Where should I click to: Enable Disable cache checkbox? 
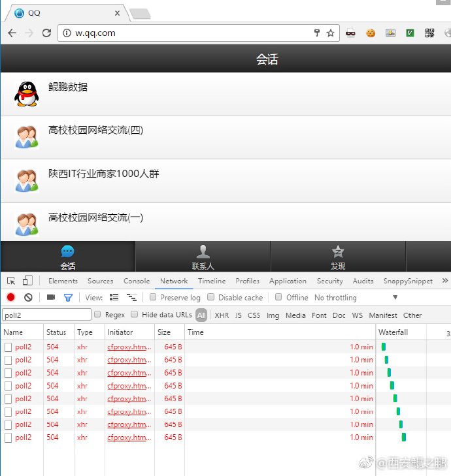pyautogui.click(x=210, y=297)
